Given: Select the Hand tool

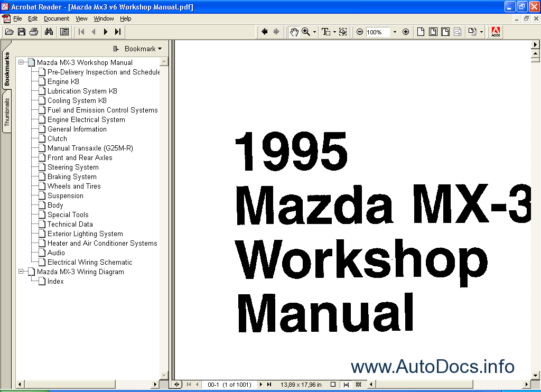Looking at the screenshot, I should pyautogui.click(x=294, y=32).
